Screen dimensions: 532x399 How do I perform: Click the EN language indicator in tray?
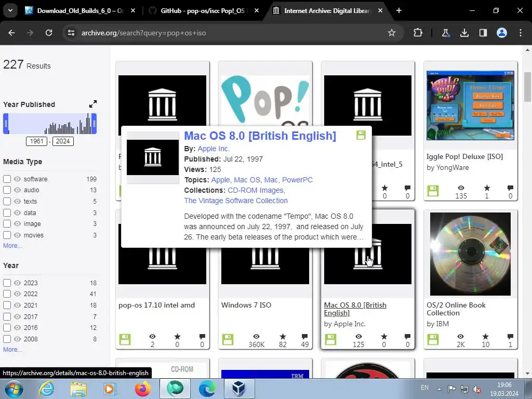pyautogui.click(x=424, y=387)
